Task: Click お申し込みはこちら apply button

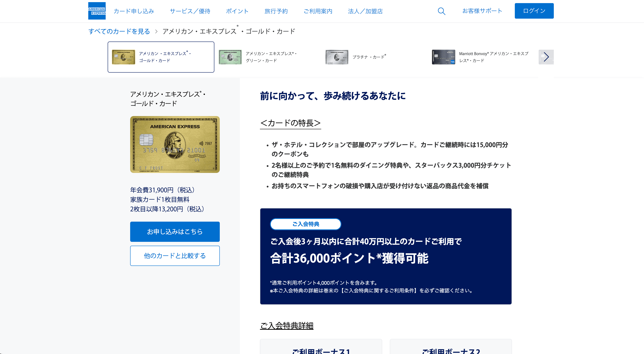Action: click(175, 232)
